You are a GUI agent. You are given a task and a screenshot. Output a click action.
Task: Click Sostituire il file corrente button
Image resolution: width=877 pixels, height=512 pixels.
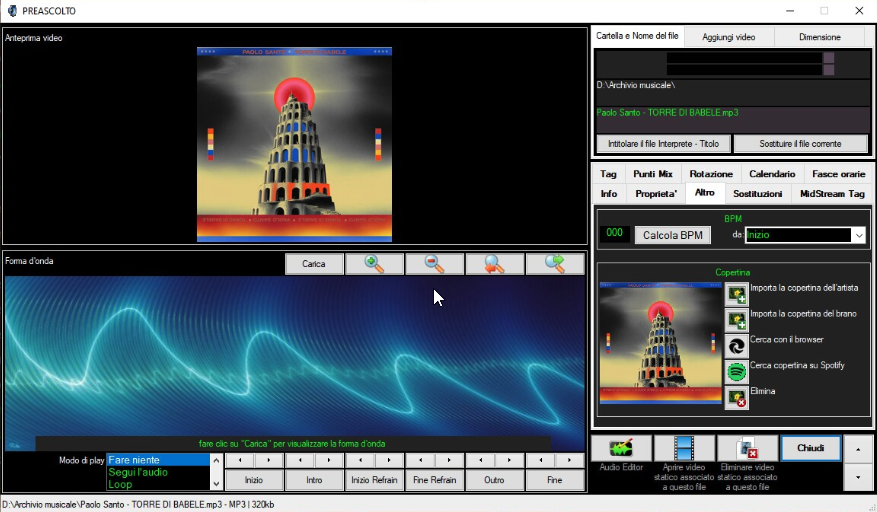point(800,144)
